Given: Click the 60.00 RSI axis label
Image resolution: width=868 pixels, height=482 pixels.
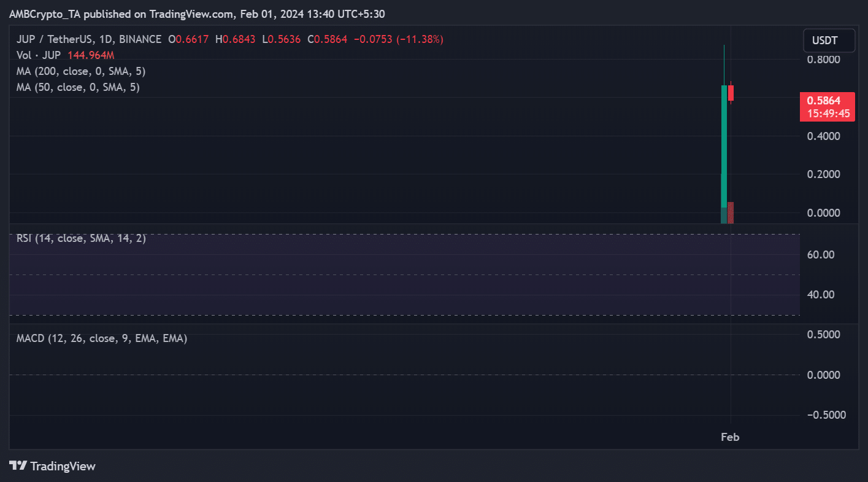Looking at the screenshot, I should (x=821, y=255).
